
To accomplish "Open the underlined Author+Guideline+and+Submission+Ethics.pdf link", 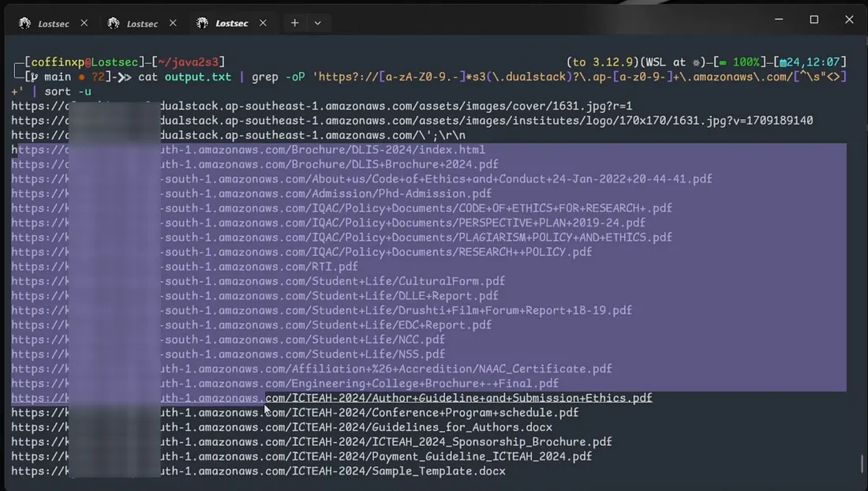I will coord(331,398).
